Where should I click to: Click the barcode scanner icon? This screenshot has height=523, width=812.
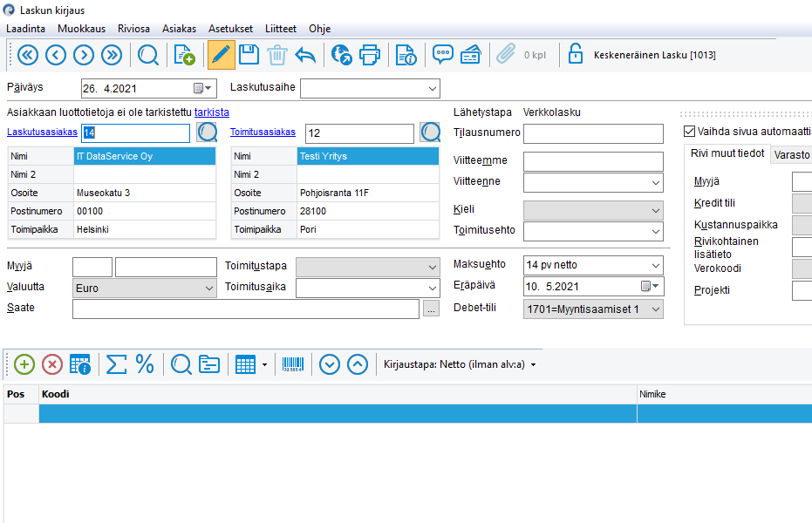[x=293, y=364]
